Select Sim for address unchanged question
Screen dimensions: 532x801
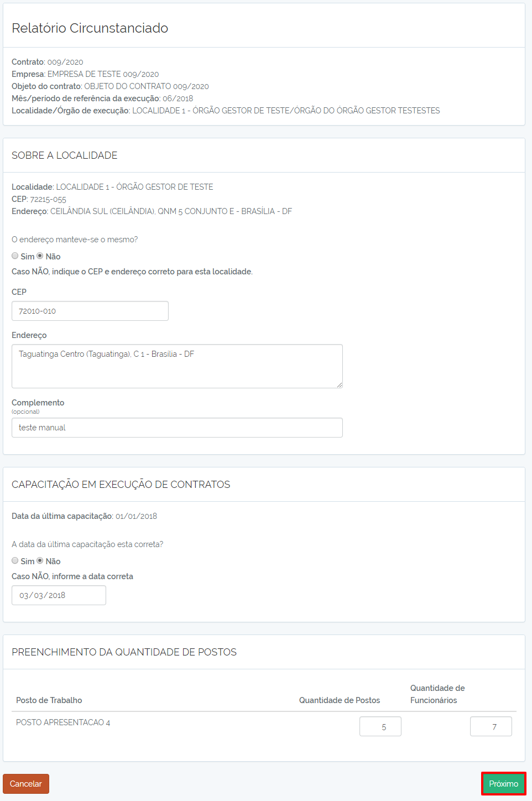tap(15, 256)
